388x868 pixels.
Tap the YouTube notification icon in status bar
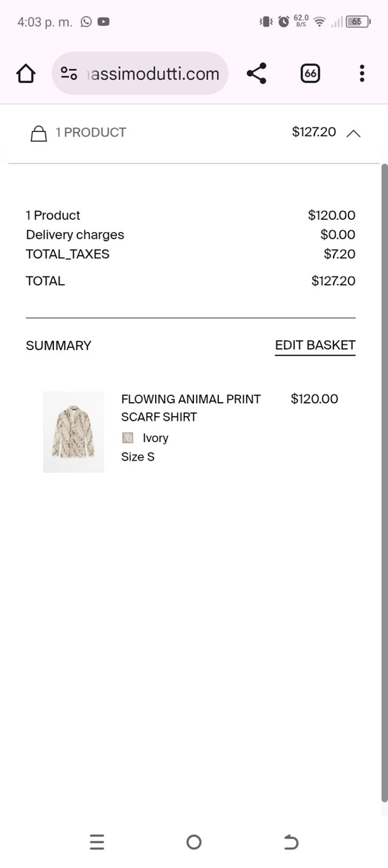coord(104,22)
